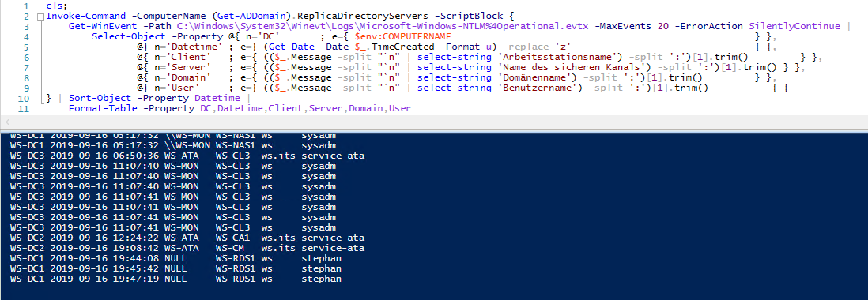Click the n='User' property name
Image resolution: width=868 pixels, height=300 pixels.
(177, 88)
